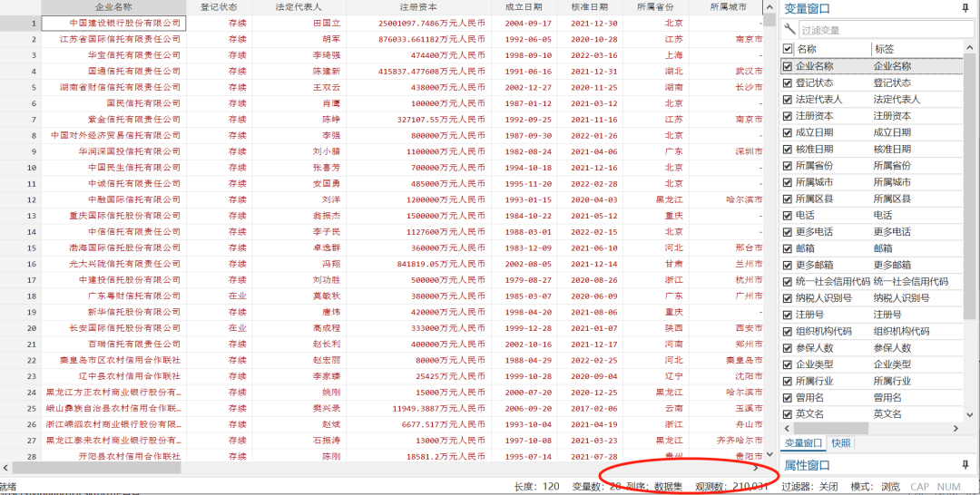Image resolution: width=980 pixels, height=495 pixels.
Task: Pin the 变量窗口 panel
Action: pyautogui.click(x=966, y=8)
